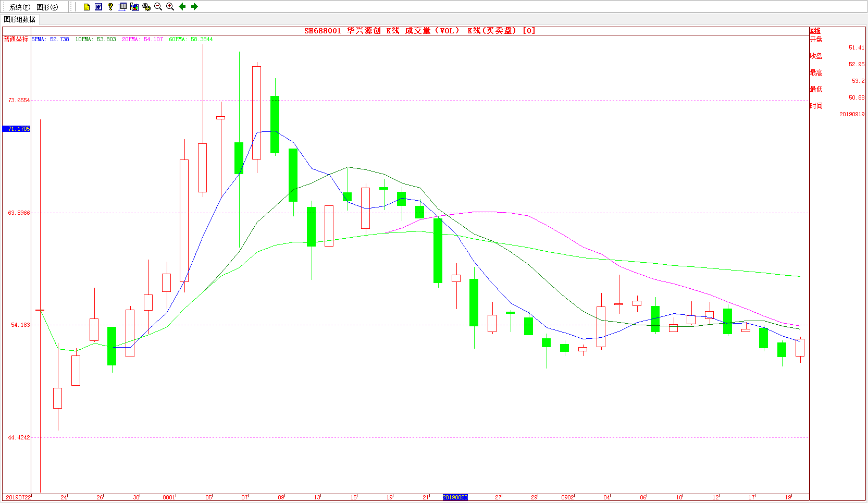The width and height of the screenshot is (868, 503).
Task: Click the 时间 label in side panel
Action: pyautogui.click(x=816, y=106)
